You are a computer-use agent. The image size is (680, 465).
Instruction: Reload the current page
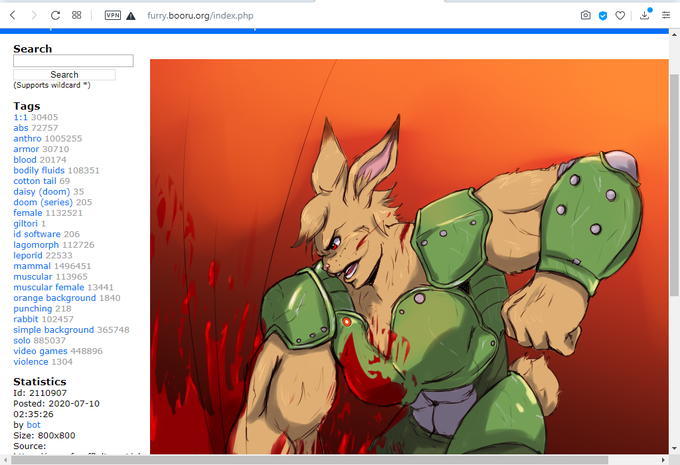coord(55,15)
